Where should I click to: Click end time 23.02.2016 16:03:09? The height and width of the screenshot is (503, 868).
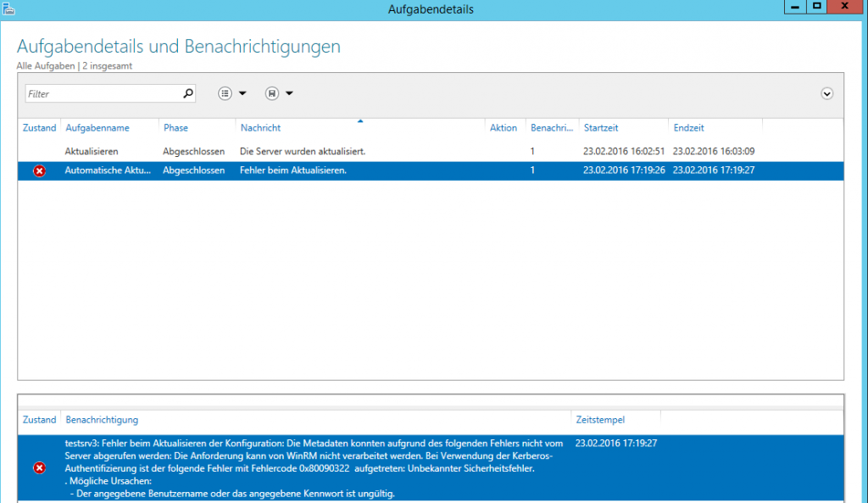click(714, 151)
